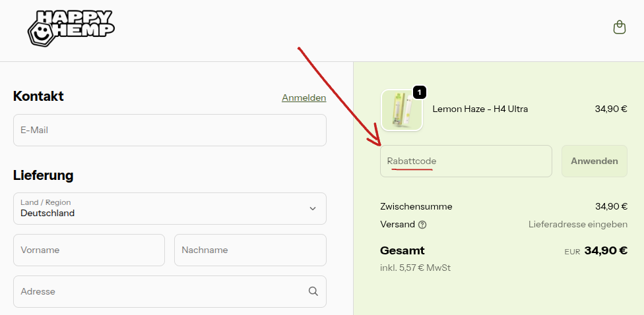Click the quantity badge on product image

tap(419, 93)
